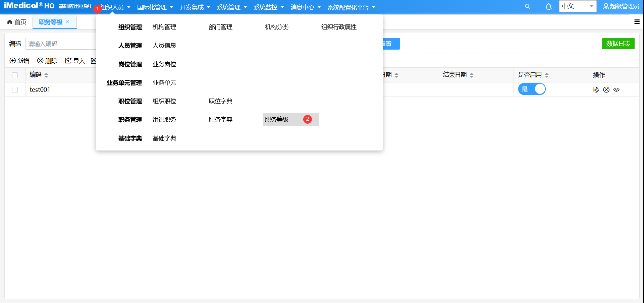
Task: Check the select-all checkbox in table header
Action: [x=15, y=75]
